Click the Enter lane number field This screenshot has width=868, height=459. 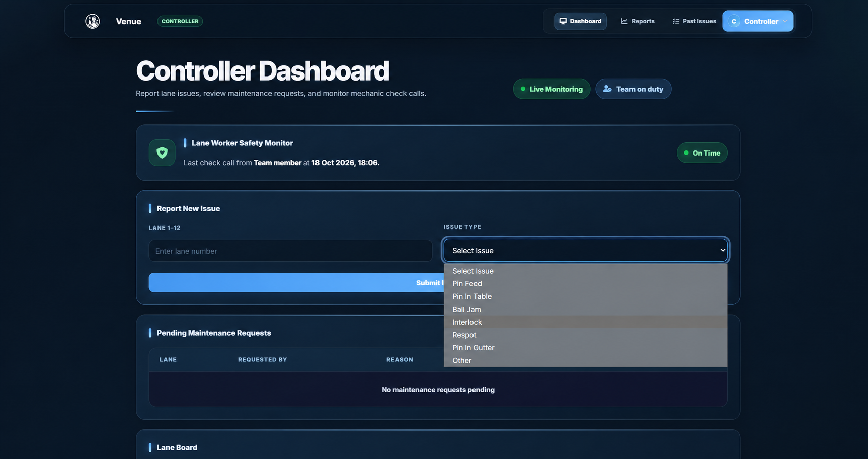coord(290,251)
